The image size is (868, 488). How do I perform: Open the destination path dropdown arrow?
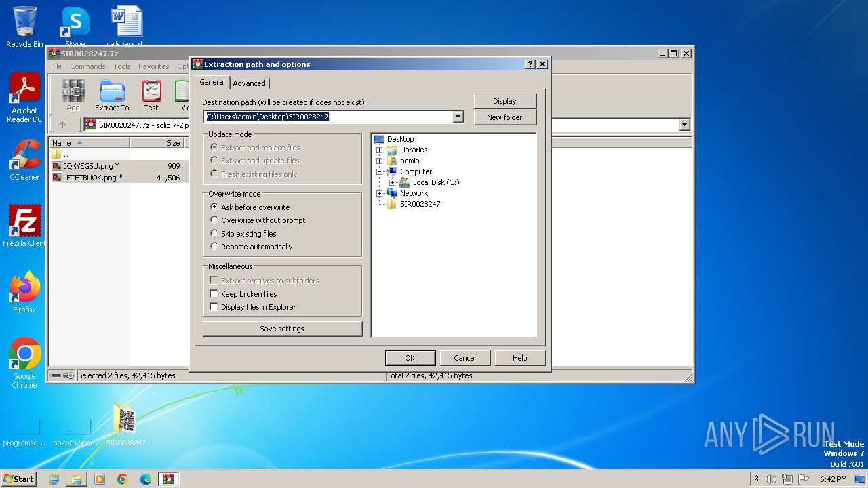tap(458, 117)
